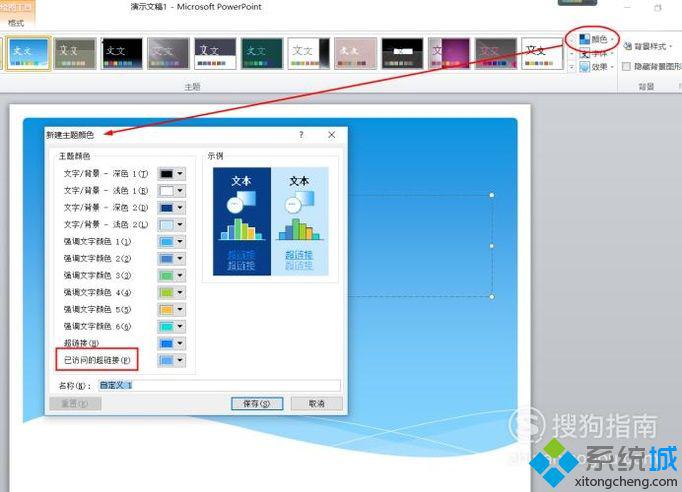The width and height of the screenshot is (682, 492).
Task: Switch to the 格式 ribbon tab
Action: pos(15,21)
